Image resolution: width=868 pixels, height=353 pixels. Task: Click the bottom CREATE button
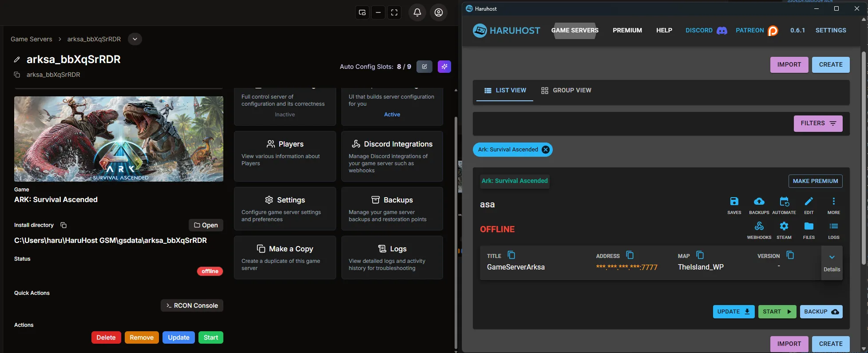(x=830, y=344)
